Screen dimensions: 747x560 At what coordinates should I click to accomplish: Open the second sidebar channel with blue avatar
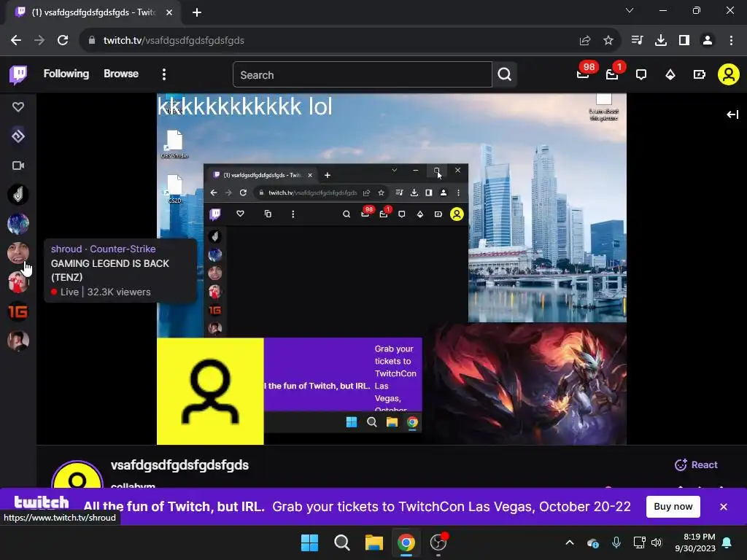click(x=18, y=224)
